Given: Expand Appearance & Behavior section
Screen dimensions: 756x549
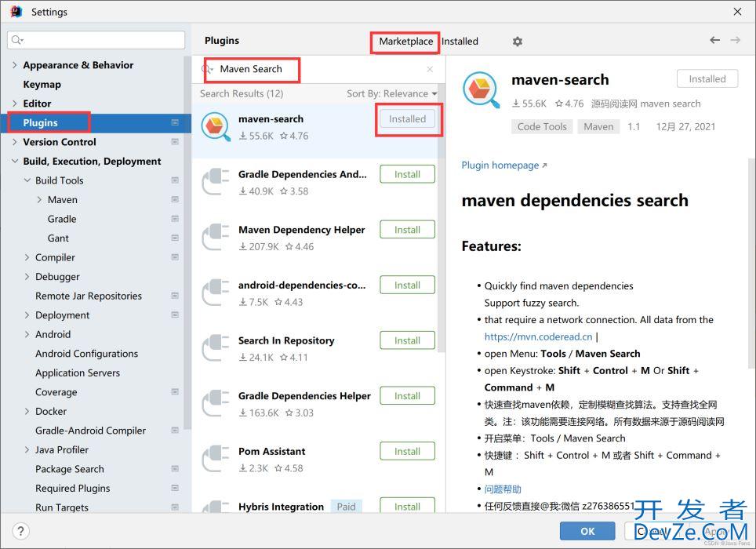Looking at the screenshot, I should coord(14,65).
